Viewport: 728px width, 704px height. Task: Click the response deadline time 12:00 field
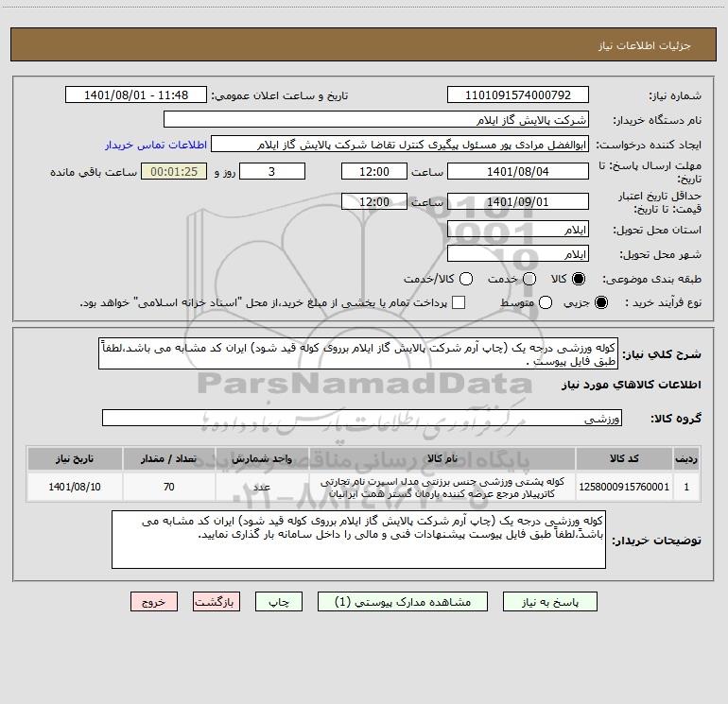click(374, 171)
